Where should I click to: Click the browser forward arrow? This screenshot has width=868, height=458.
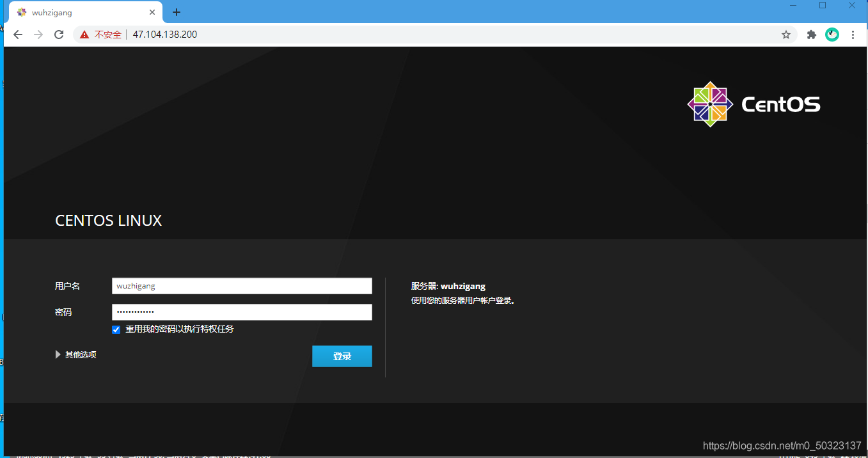38,35
